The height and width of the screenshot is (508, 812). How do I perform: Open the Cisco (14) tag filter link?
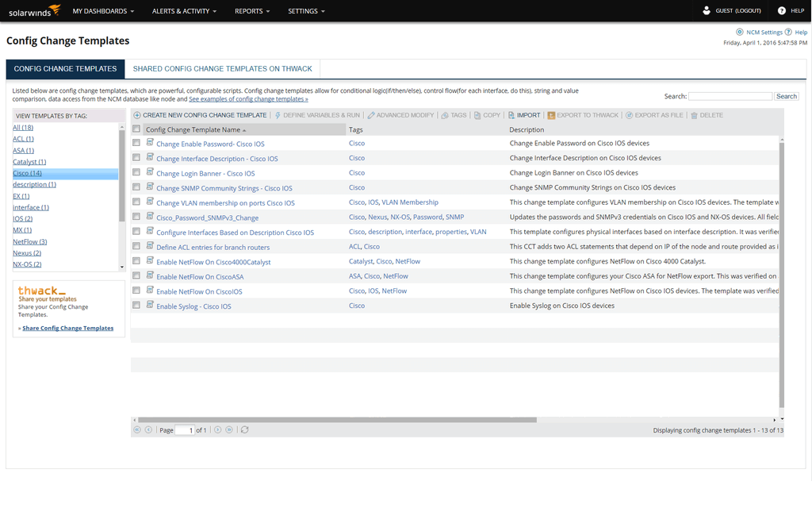click(x=27, y=172)
